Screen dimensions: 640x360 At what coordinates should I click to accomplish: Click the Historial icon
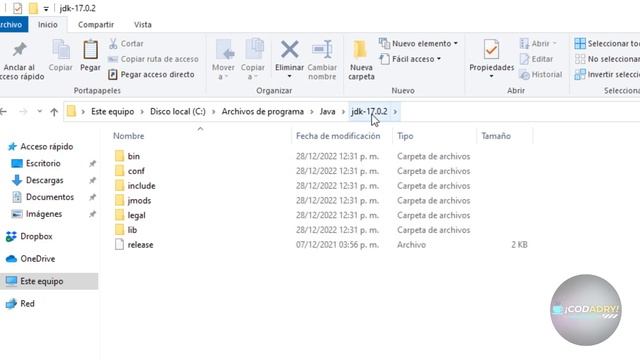click(x=524, y=75)
